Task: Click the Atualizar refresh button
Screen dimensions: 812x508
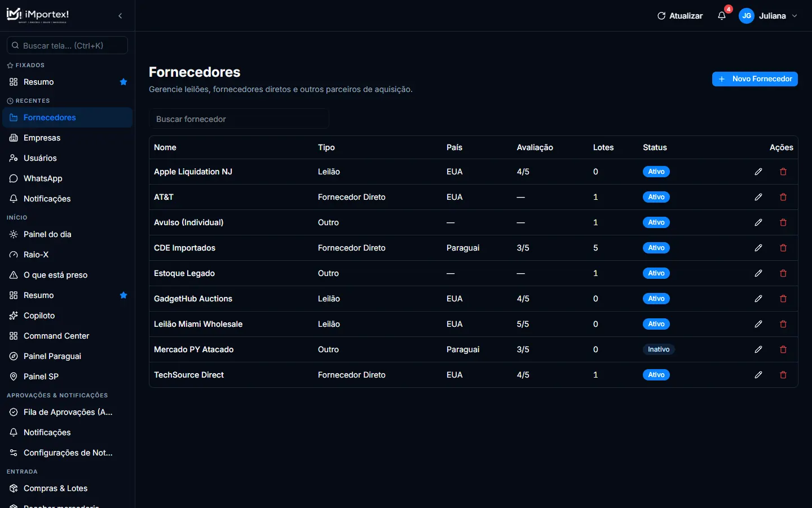Action: pyautogui.click(x=680, y=16)
